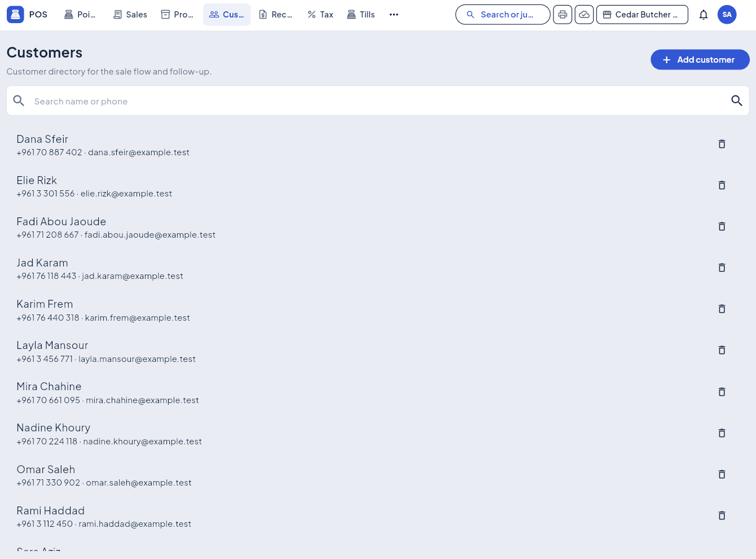Select Jad Karam in the list

tap(378, 269)
